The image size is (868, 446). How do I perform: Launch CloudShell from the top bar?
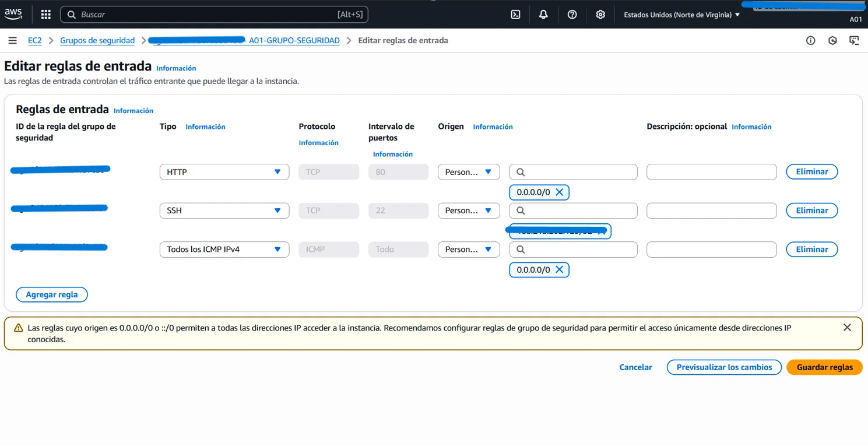click(x=515, y=15)
